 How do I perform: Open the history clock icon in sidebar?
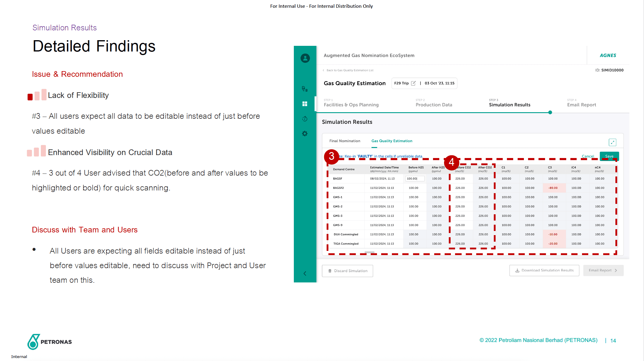[305, 119]
